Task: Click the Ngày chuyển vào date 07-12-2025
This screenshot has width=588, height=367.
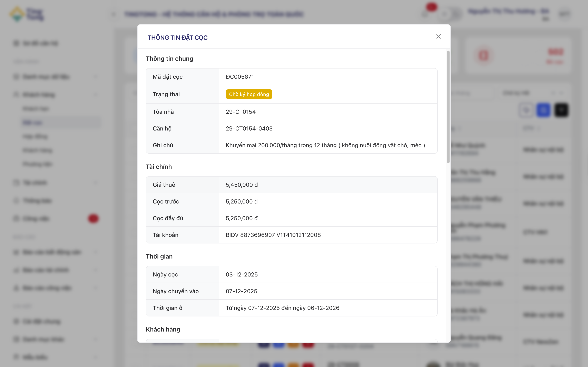Action: 241,291
